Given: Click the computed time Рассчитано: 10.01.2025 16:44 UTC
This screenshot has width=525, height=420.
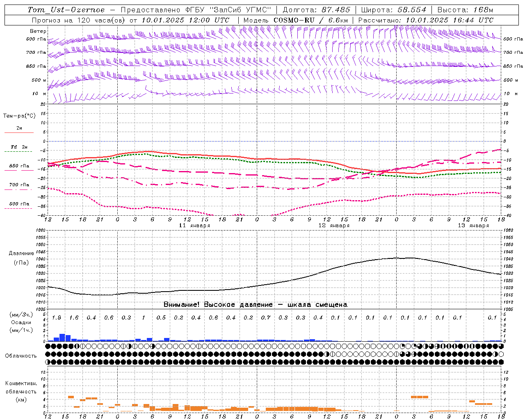Looking at the screenshot, I should click(426, 20).
